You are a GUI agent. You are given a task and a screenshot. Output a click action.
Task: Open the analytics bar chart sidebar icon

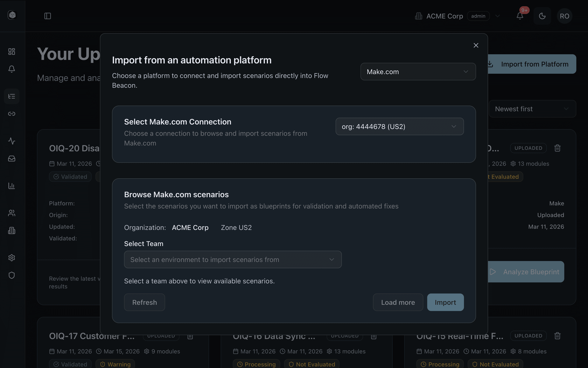(11, 186)
